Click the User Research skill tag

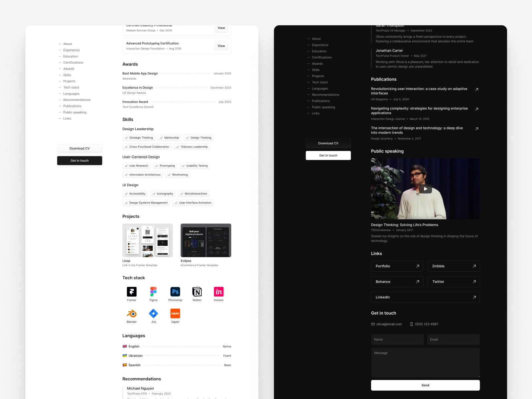(x=136, y=166)
